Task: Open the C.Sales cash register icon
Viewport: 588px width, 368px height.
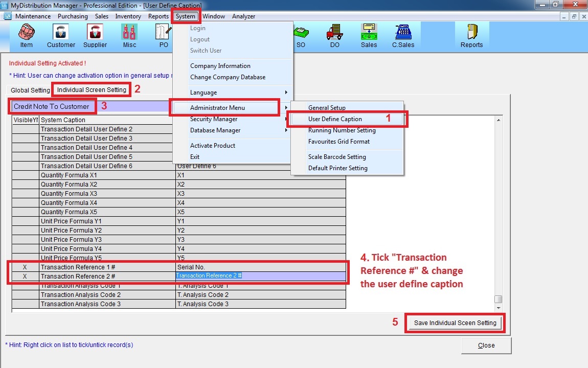Action: click(403, 35)
